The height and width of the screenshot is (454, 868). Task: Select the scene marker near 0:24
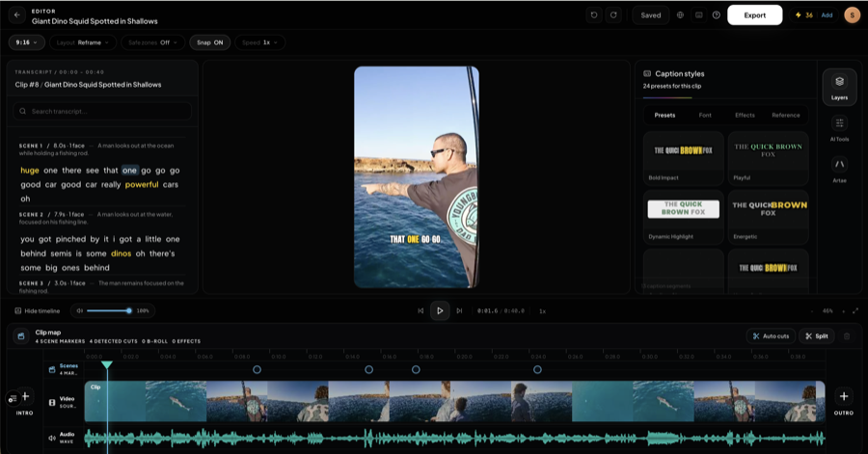coord(537,369)
